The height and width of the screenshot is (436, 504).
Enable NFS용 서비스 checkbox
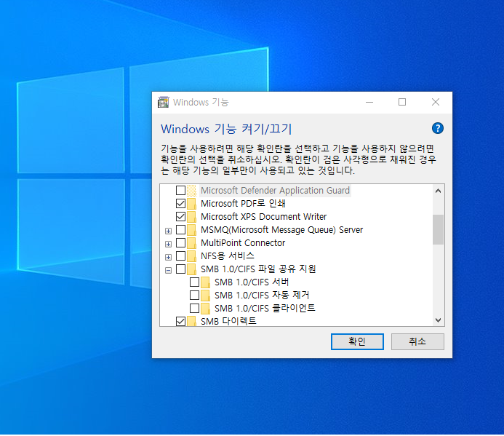tap(180, 255)
